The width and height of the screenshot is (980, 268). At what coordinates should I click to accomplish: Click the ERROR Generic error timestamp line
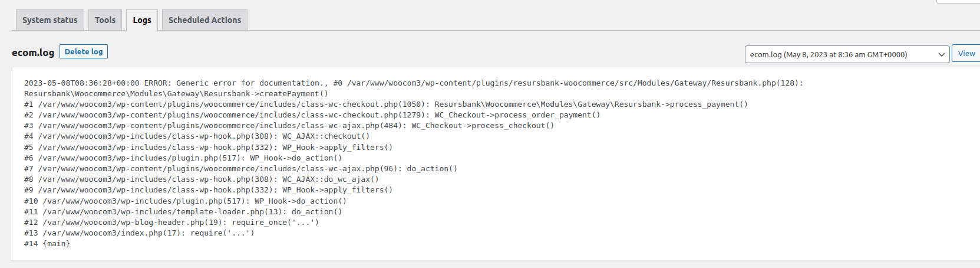pos(414,83)
